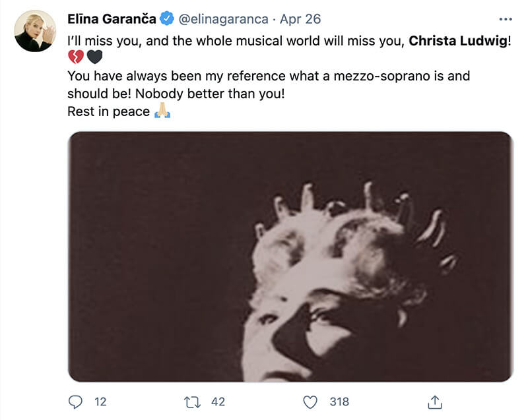The height and width of the screenshot is (420, 528).
Task: Expand the three-dot more options menu
Action: [x=506, y=18]
